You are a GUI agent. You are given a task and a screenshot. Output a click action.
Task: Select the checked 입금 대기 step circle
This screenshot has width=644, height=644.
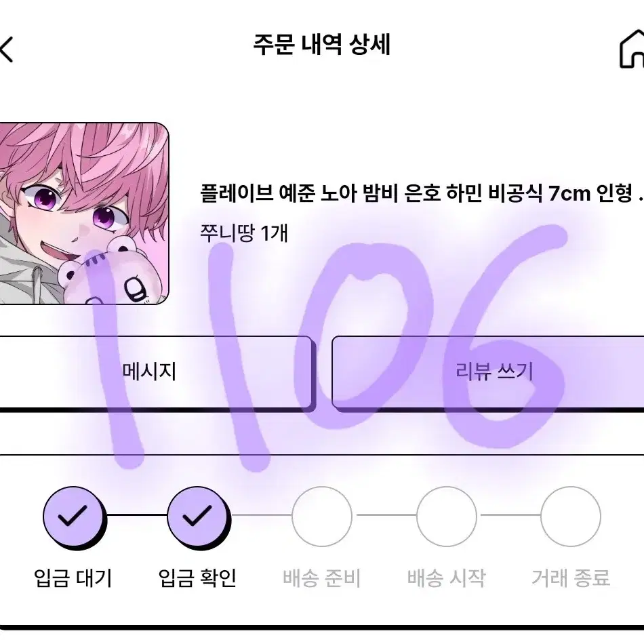[74, 517]
